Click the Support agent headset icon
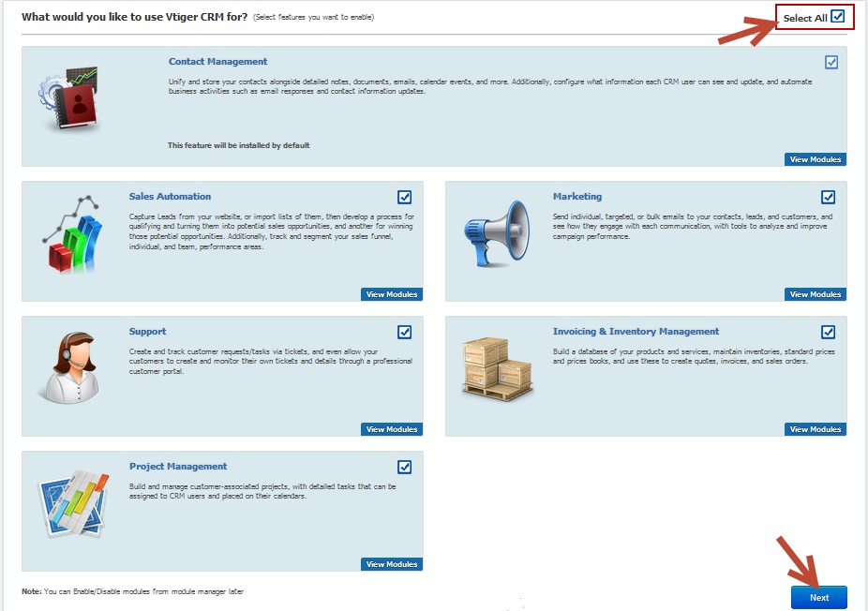 [69, 367]
